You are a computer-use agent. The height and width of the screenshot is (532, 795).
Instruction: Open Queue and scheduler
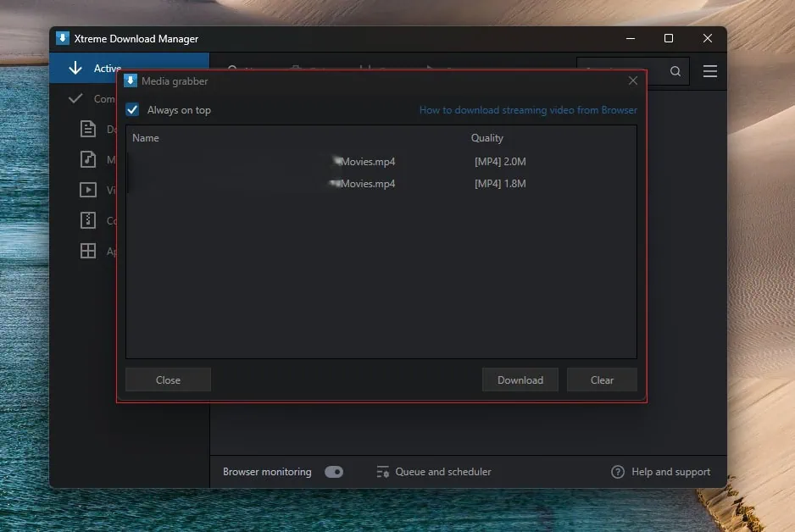coord(434,472)
